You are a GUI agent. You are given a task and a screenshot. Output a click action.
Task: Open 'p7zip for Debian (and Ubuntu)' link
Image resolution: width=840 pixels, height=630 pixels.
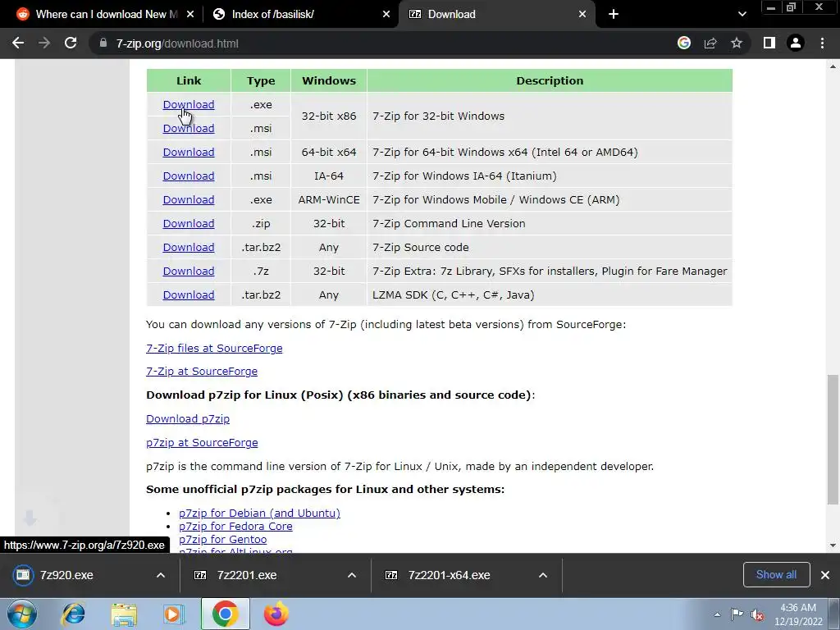pyautogui.click(x=260, y=513)
